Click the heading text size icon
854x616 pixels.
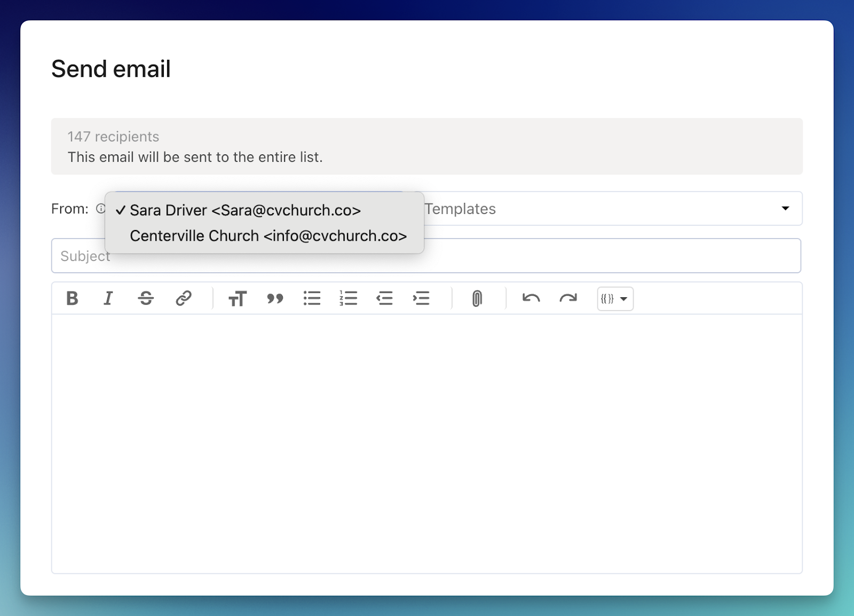coord(238,298)
